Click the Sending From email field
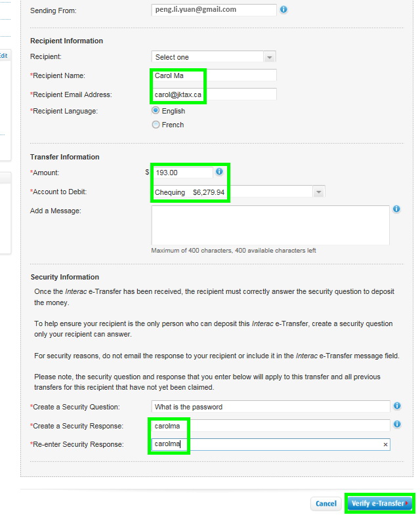 click(213, 10)
